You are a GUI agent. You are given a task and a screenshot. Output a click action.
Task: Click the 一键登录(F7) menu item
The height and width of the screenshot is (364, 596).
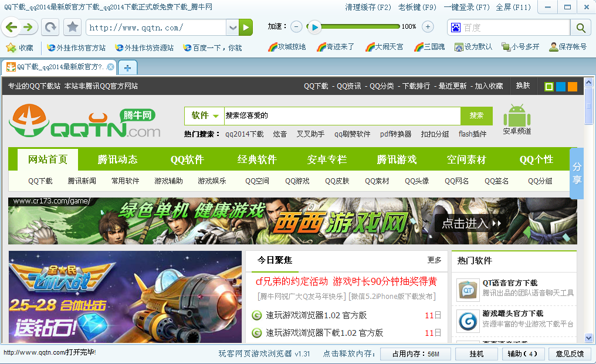click(x=467, y=7)
